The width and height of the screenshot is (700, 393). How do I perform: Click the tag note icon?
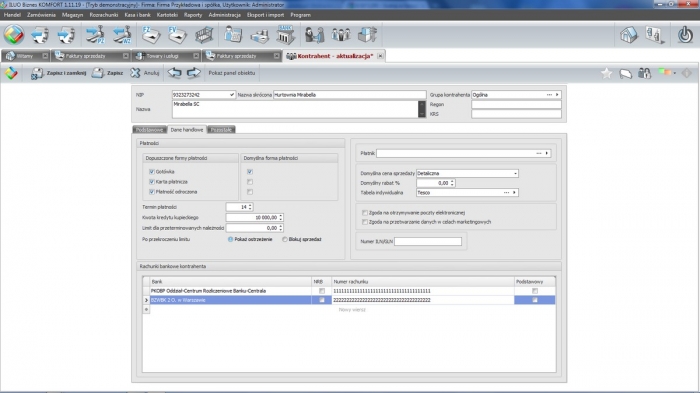click(625, 73)
